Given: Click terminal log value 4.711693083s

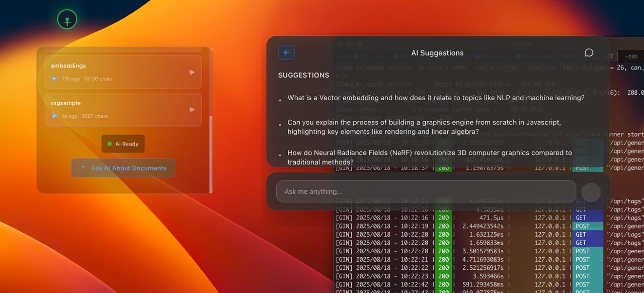Looking at the screenshot, I should tap(482, 259).
